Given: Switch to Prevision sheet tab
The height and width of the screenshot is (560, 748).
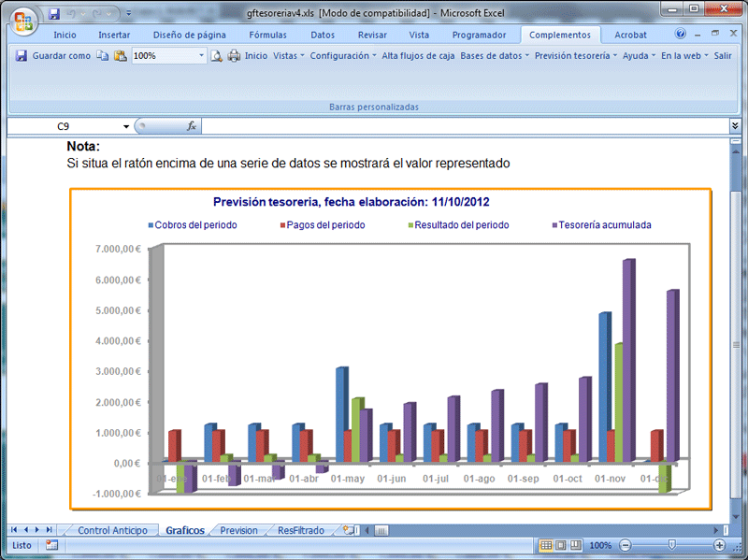Looking at the screenshot, I should (238, 530).
